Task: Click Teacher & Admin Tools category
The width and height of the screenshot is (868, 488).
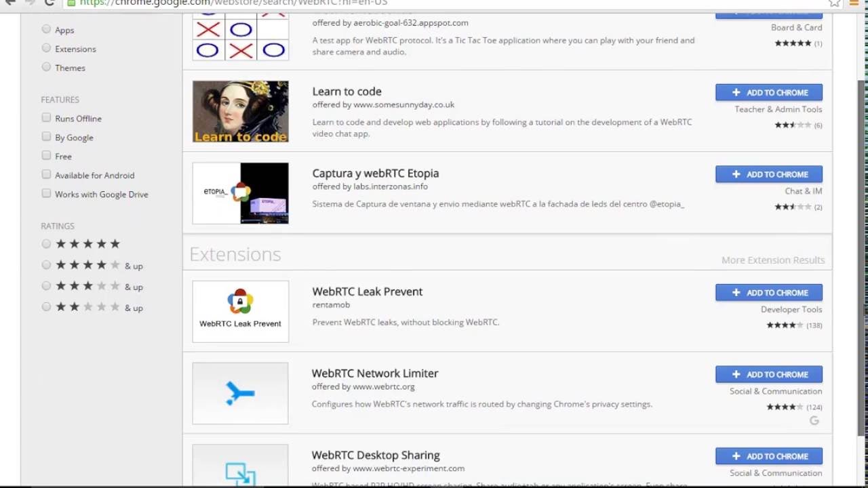Action: [778, 109]
